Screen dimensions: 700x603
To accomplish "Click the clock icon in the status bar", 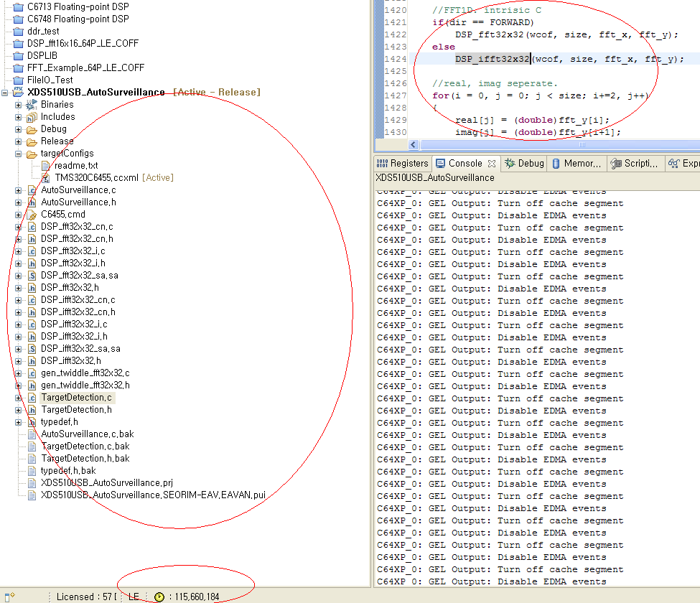I will pyautogui.click(x=159, y=597).
